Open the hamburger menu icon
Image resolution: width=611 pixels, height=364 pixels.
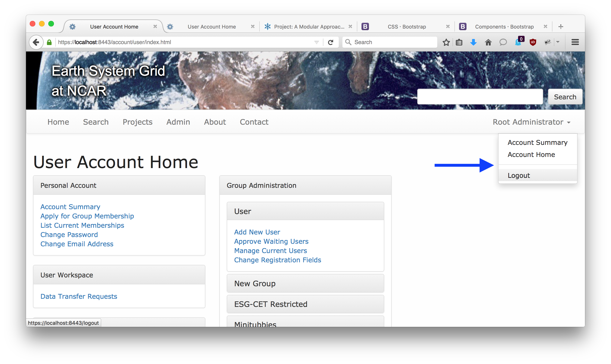click(x=575, y=42)
